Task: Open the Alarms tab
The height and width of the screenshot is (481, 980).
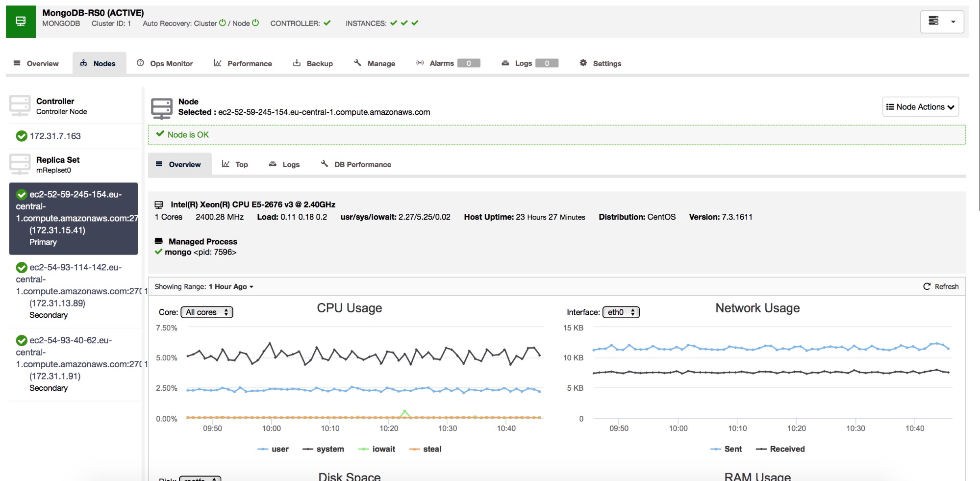Action: (x=448, y=63)
